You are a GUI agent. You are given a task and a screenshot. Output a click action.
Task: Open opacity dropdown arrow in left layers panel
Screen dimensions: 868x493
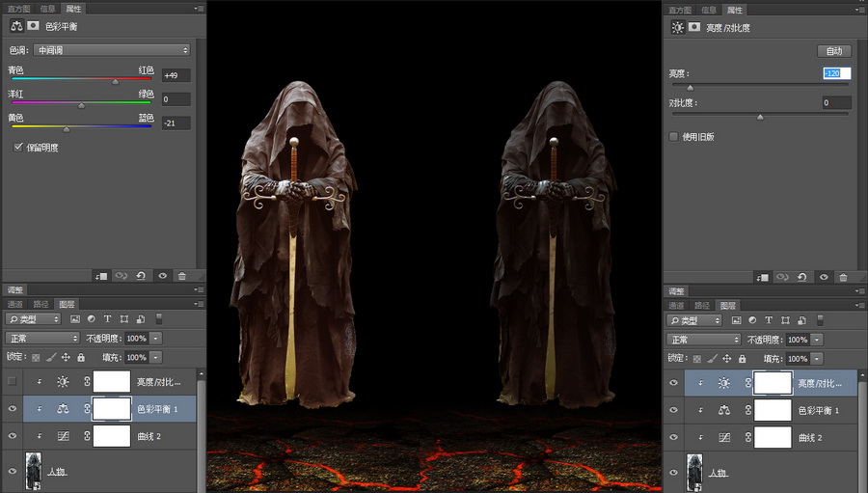[x=155, y=338]
